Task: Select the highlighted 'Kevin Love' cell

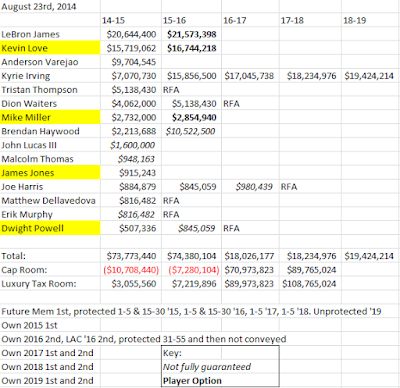Action: (50, 48)
